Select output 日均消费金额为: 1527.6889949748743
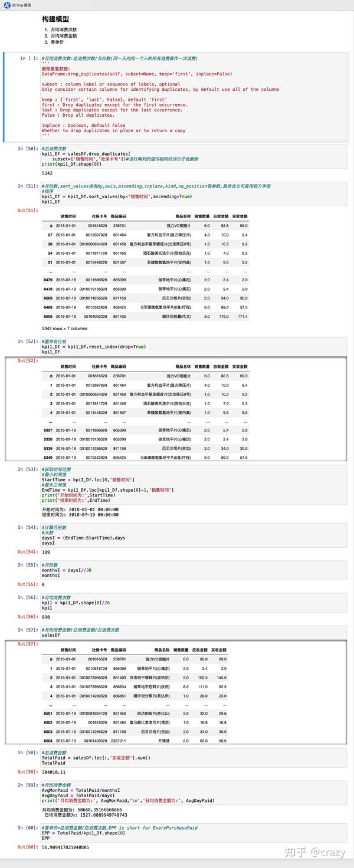 click(x=86, y=815)
